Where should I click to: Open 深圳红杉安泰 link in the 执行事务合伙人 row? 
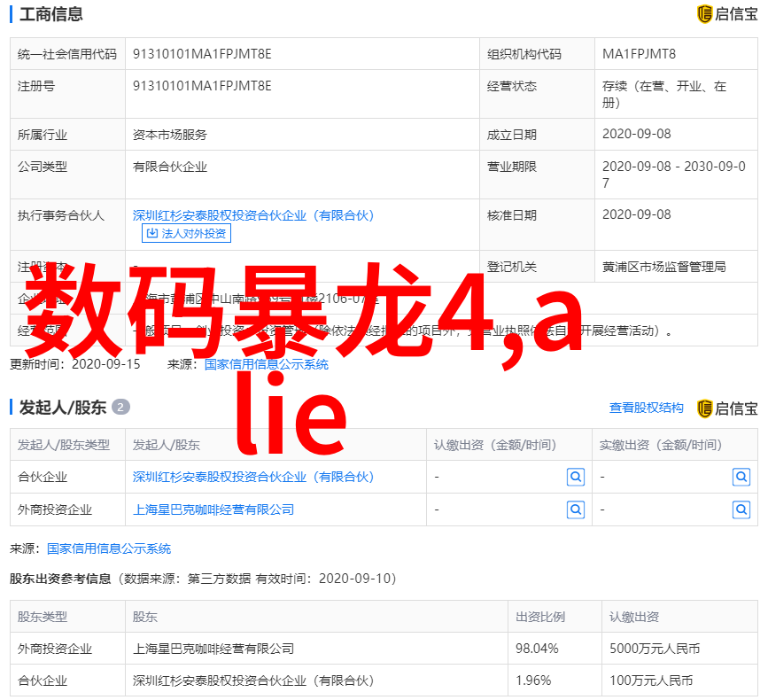click(x=253, y=215)
